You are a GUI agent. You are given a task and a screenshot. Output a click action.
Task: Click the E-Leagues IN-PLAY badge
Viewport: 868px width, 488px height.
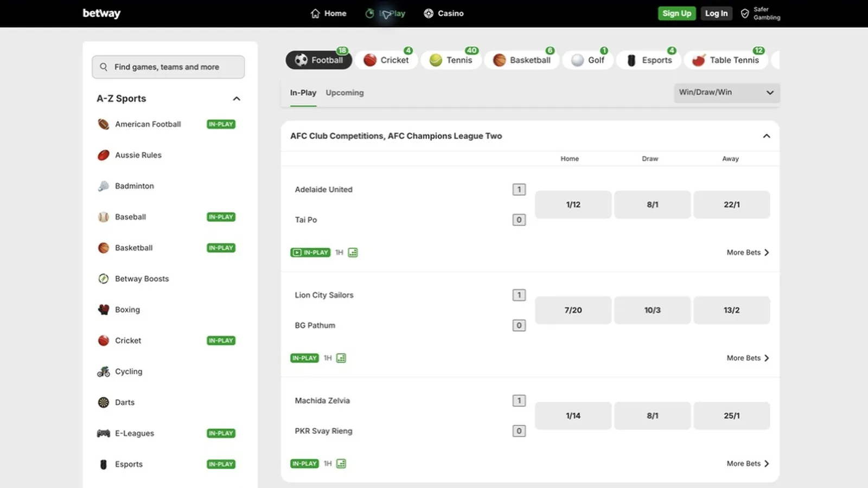pyautogui.click(x=221, y=433)
